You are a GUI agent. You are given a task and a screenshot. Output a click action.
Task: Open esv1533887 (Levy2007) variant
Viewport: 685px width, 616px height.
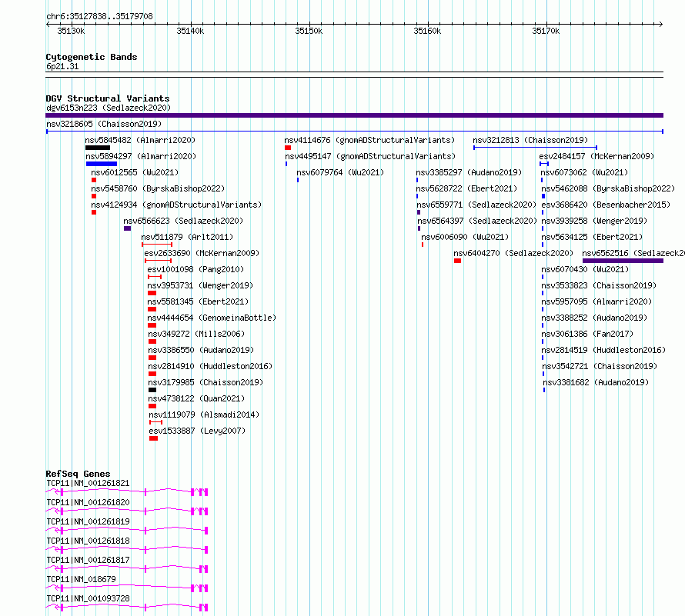pyautogui.click(x=197, y=431)
